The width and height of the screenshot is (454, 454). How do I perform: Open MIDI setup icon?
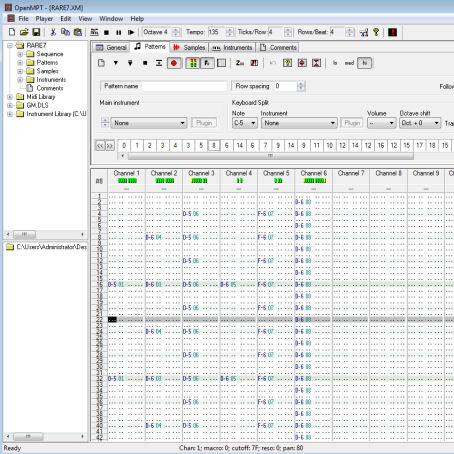(364, 32)
